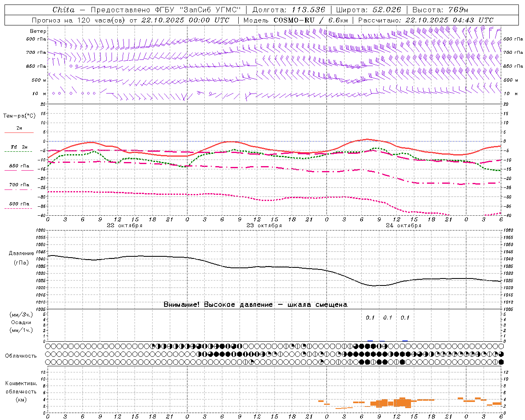Click the Тем-ра(°C) panel label
The height and width of the screenshot is (420, 525).
(19, 116)
